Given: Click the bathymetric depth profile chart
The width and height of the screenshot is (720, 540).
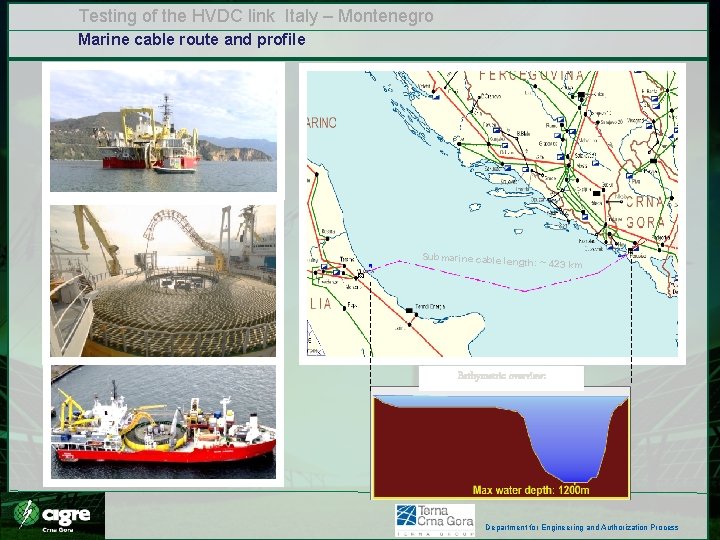Looking at the screenshot, I should (x=501, y=443).
